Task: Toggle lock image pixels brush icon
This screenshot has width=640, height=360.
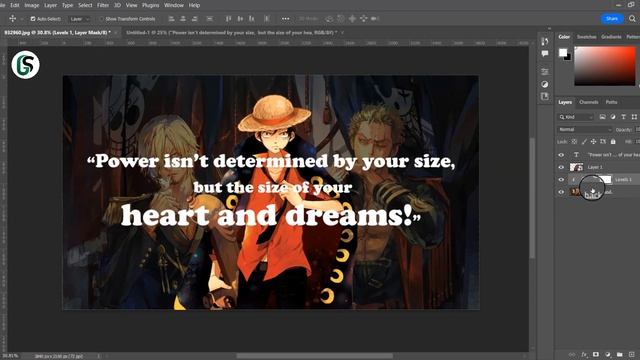Action: click(584, 142)
